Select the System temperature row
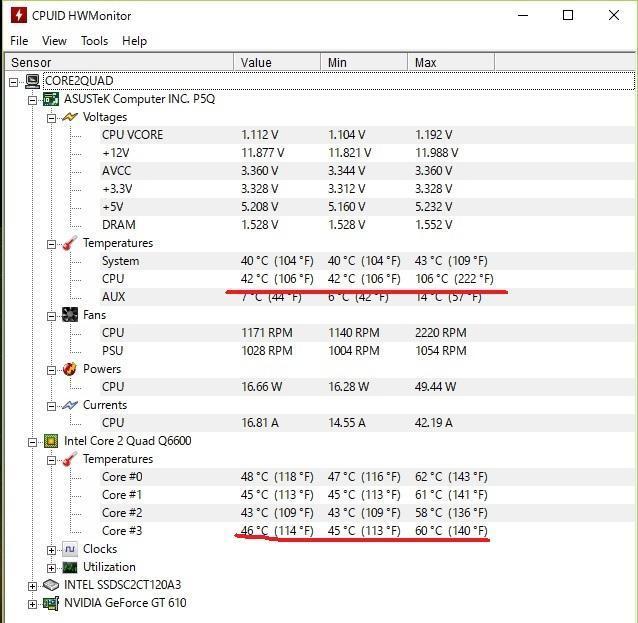Screen dimensions: 638x623 point(368,261)
